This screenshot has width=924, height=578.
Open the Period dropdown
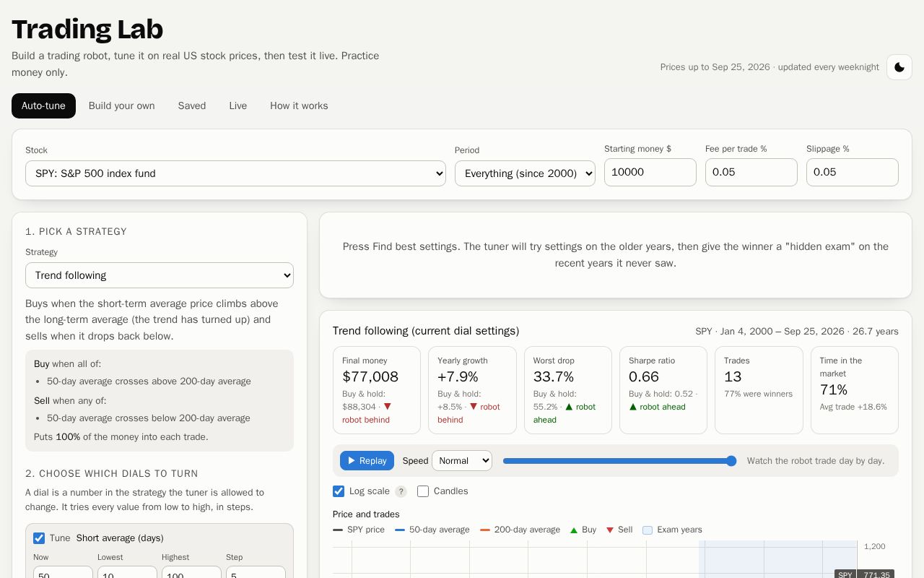click(525, 173)
